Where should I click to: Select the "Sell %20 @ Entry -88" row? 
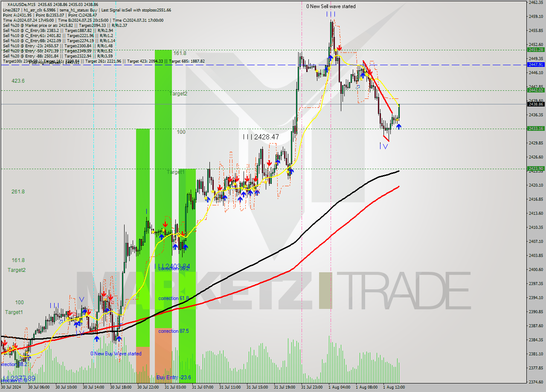(58, 56)
